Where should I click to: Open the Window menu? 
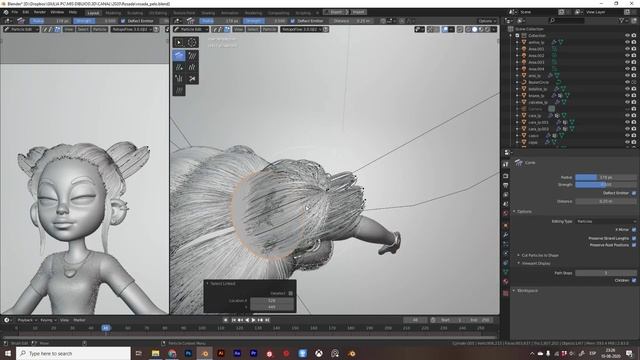(x=57, y=12)
